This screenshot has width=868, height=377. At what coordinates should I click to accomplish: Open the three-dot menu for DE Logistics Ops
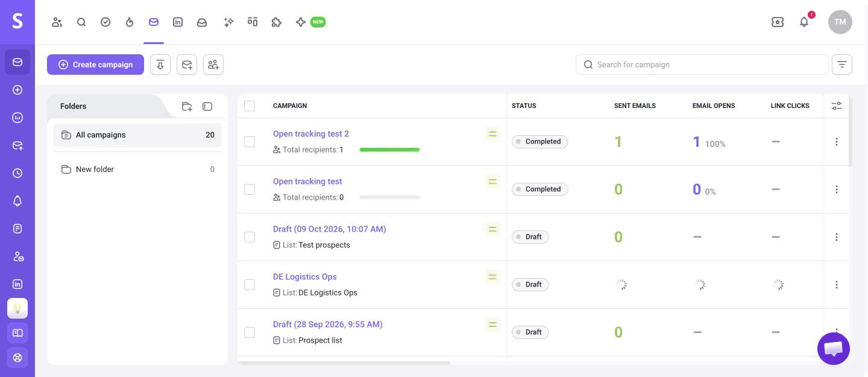(837, 285)
